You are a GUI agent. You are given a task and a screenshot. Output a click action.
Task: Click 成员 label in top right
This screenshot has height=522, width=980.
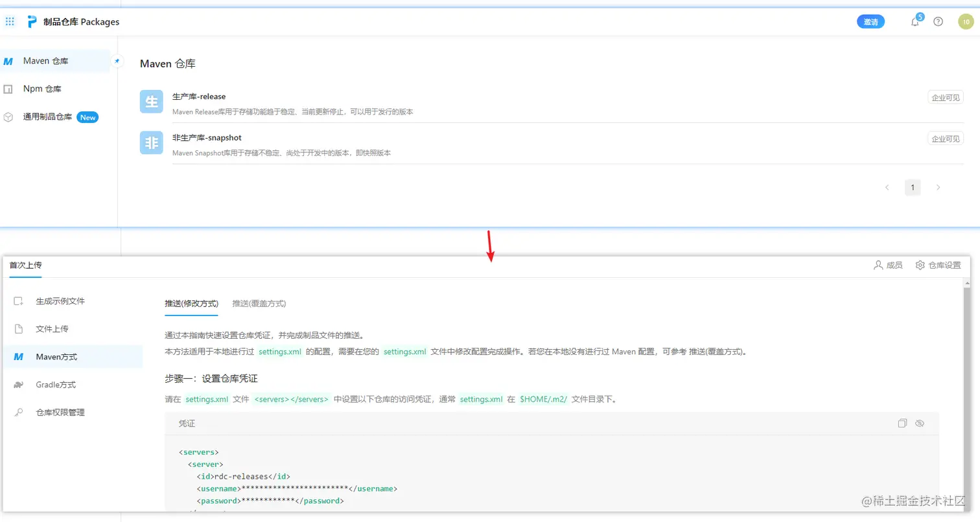[894, 265]
